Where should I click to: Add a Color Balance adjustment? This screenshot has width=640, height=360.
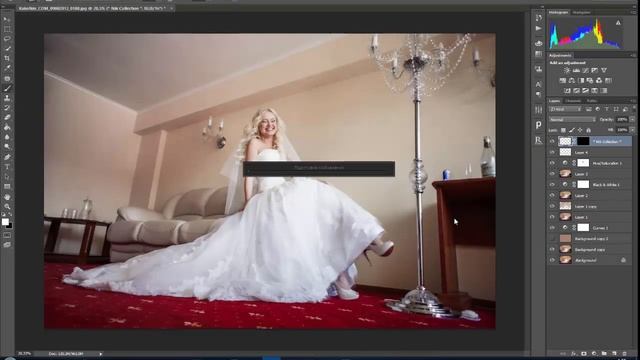[572, 80]
